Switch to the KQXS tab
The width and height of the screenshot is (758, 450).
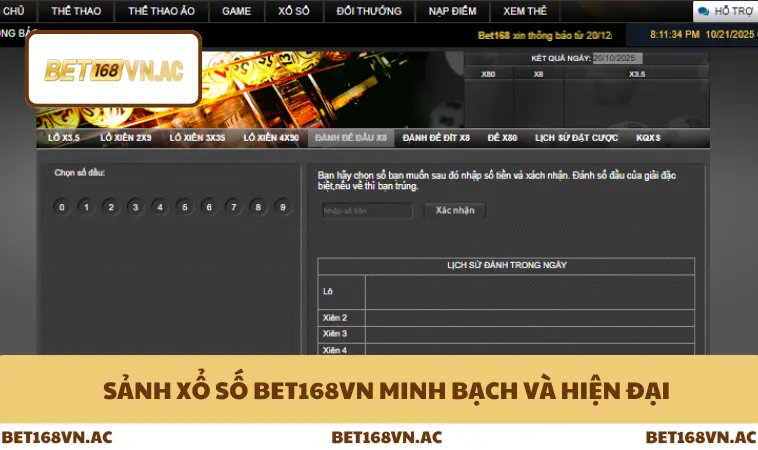tap(648, 138)
